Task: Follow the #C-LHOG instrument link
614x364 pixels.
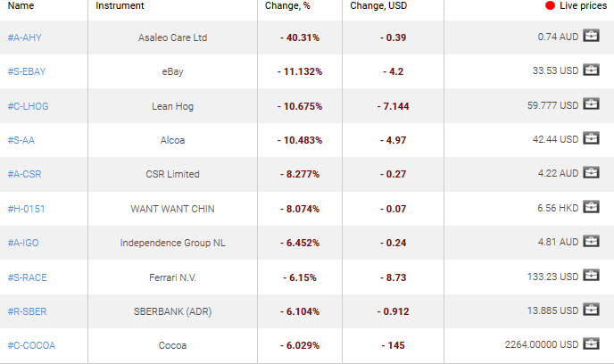Action: 27,106
